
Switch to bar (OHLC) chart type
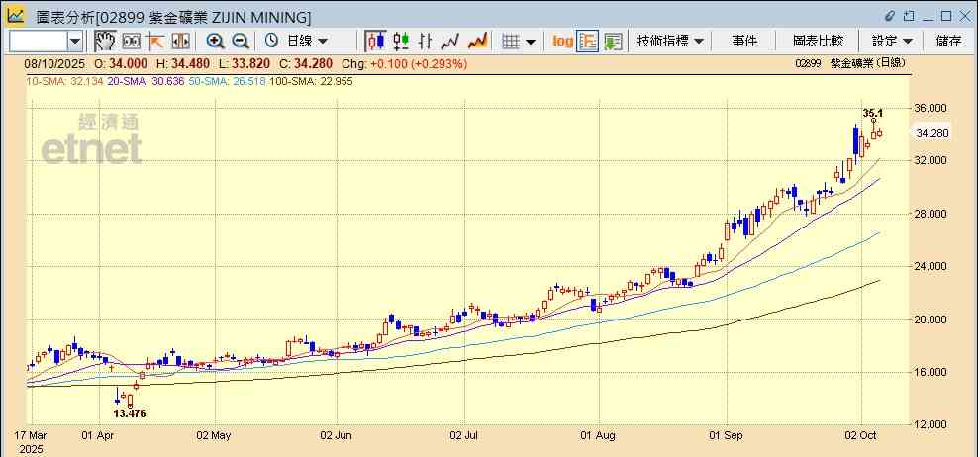coord(426,41)
